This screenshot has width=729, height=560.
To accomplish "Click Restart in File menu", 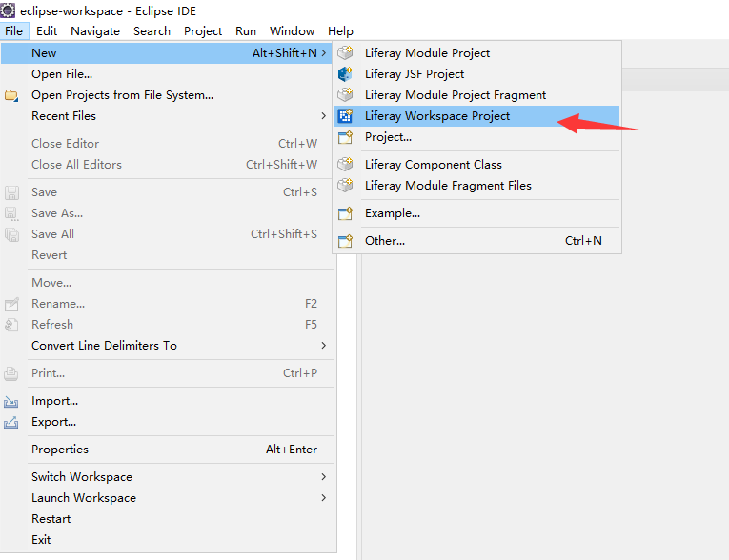I will [168, 519].
